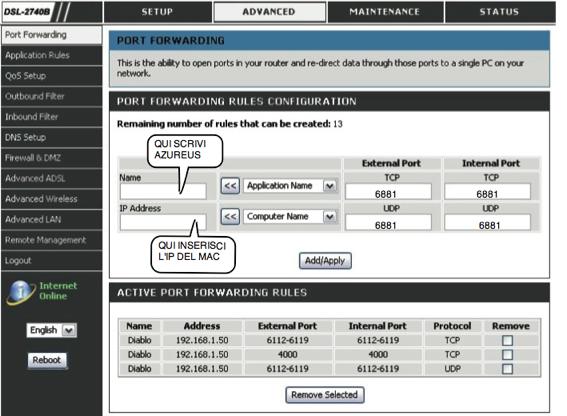Click the Internet Online globe icon
Screen dimensions: 567x416
pos(21,292)
